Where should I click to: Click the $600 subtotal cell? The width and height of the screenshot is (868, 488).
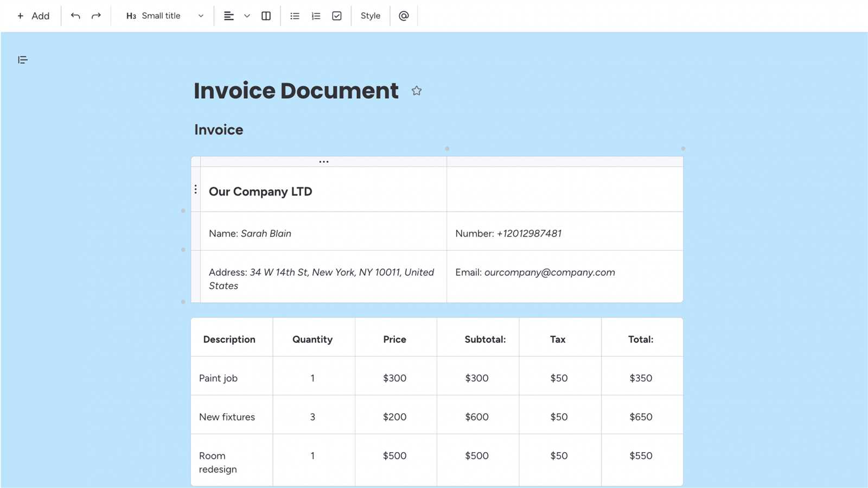(x=478, y=415)
